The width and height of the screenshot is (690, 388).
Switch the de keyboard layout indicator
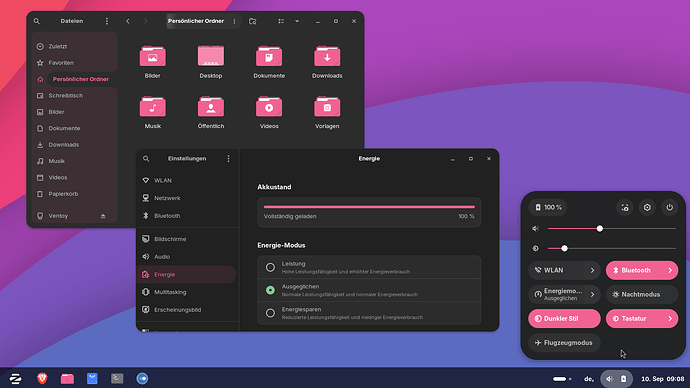point(589,379)
